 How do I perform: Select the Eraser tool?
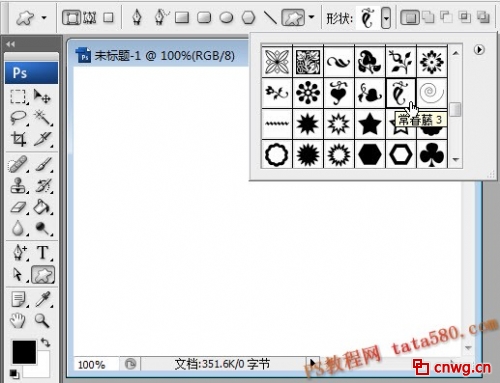18,207
